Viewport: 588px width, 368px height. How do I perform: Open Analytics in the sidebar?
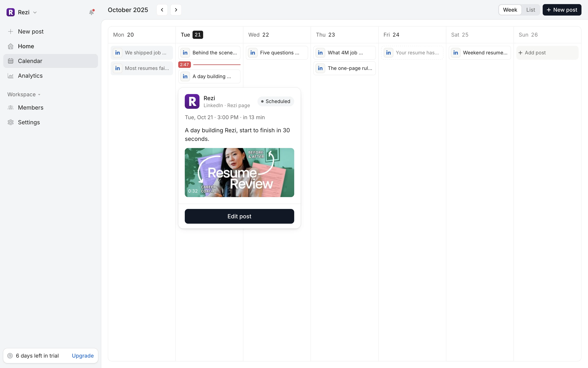coord(51,76)
